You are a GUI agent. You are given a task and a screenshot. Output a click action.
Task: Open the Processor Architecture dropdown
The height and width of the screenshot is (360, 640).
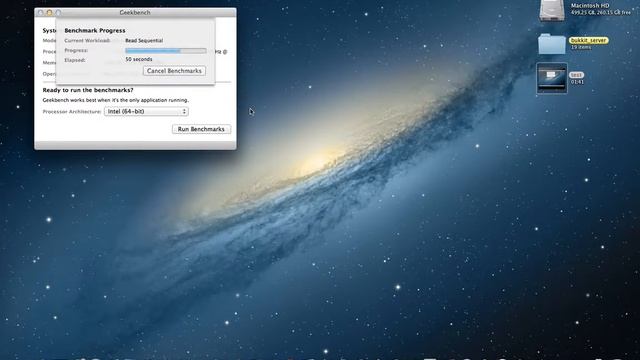pos(146,111)
